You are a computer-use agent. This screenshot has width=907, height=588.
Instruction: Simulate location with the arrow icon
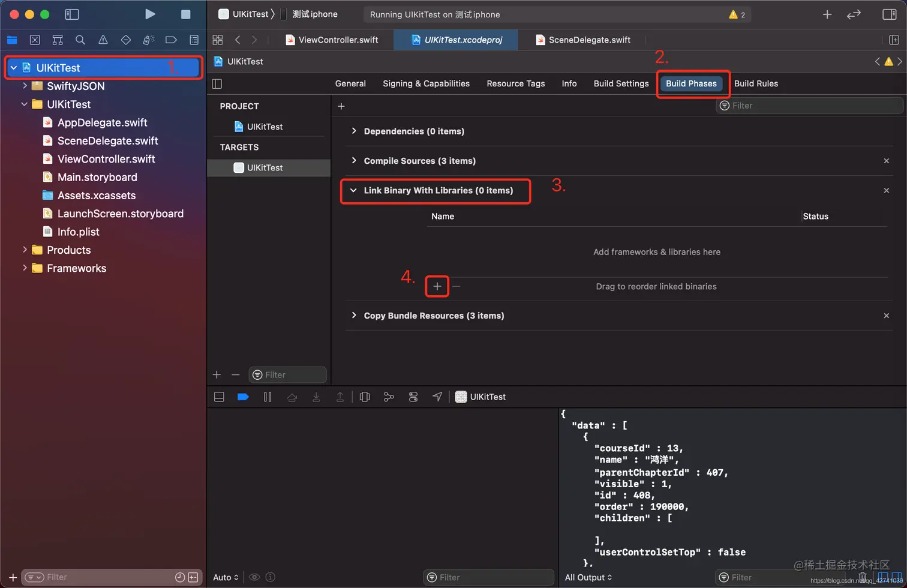pyautogui.click(x=437, y=397)
